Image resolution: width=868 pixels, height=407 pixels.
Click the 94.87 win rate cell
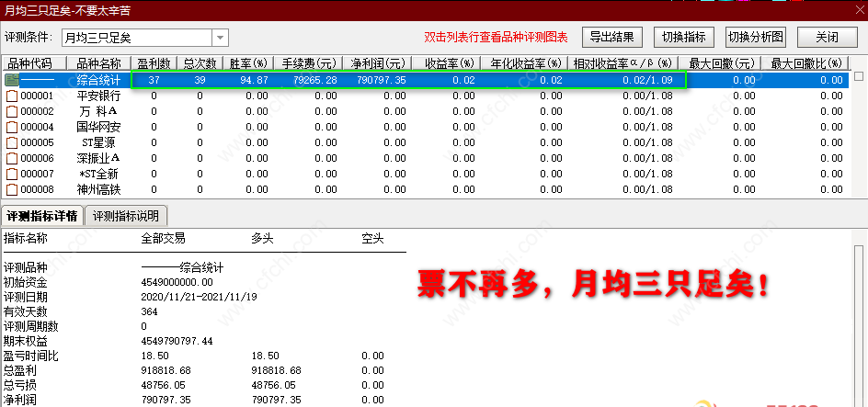[254, 80]
